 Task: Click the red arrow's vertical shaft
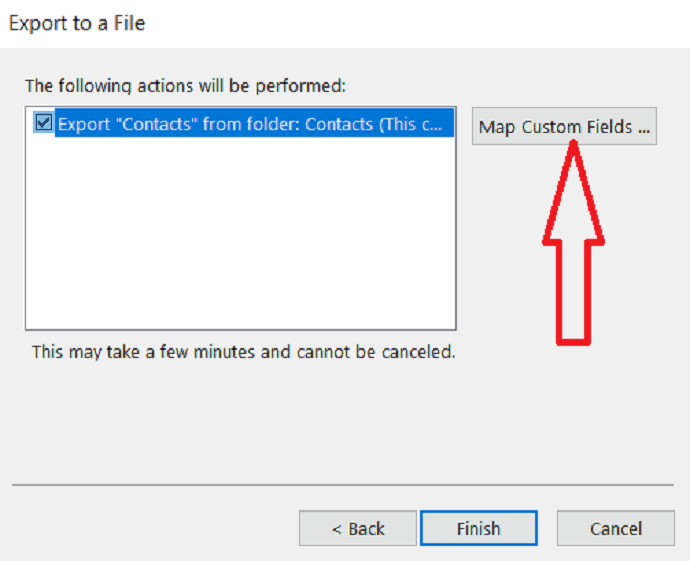tap(573, 293)
